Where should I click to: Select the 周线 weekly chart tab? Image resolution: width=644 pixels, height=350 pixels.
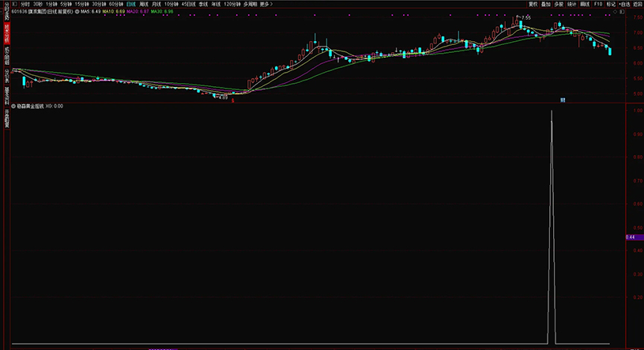144,4
